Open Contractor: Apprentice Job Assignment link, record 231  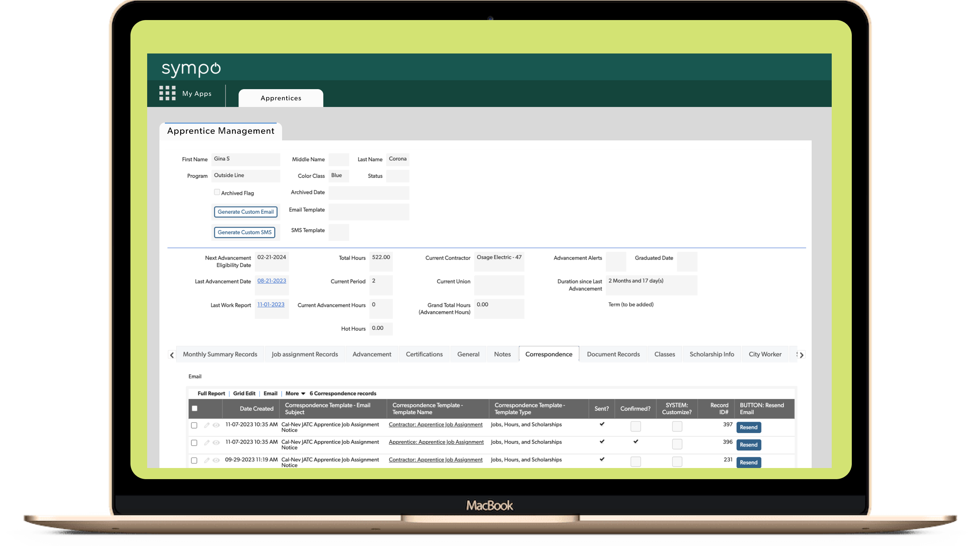click(x=436, y=459)
